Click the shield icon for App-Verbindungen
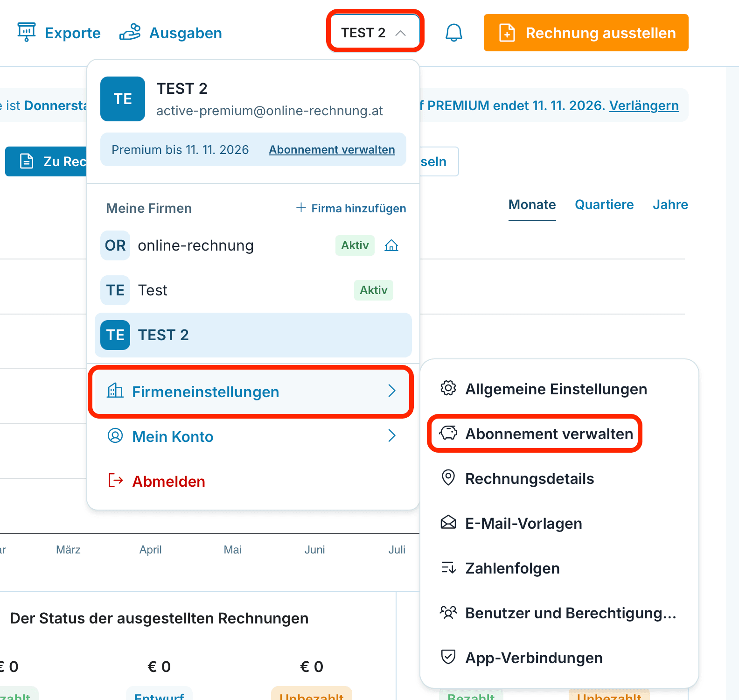Viewport: 739px width, 700px height. tap(448, 657)
